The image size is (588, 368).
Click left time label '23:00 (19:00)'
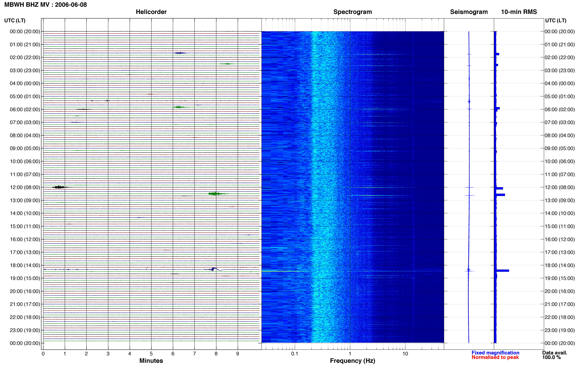coord(25,330)
